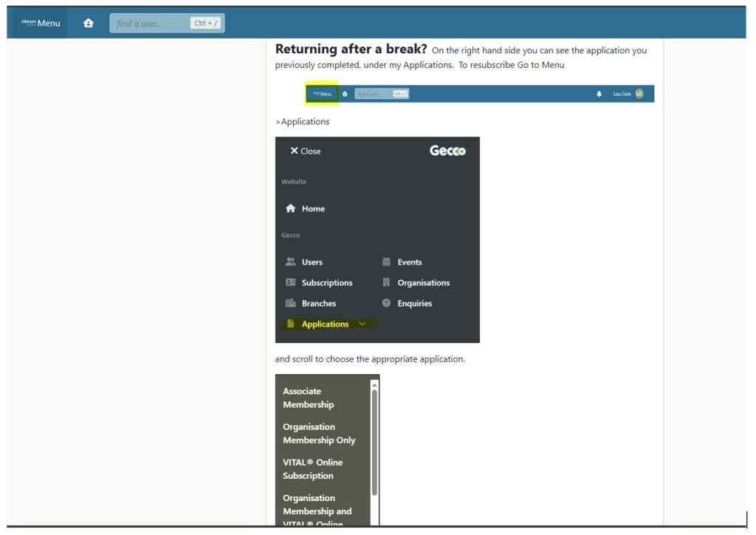This screenshot has height=535, width=756.
Task: Click the applications list scrollbar
Action: [374, 442]
